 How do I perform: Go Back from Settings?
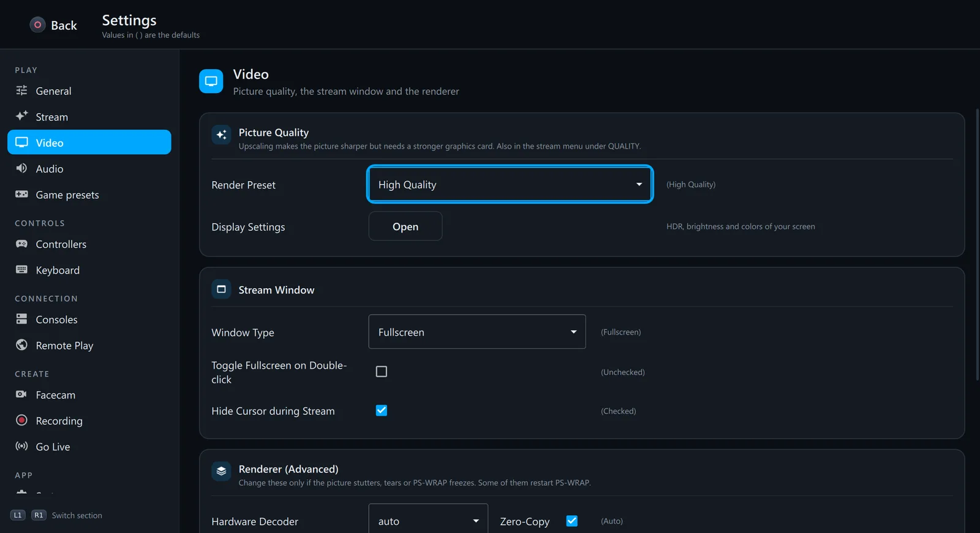point(54,25)
